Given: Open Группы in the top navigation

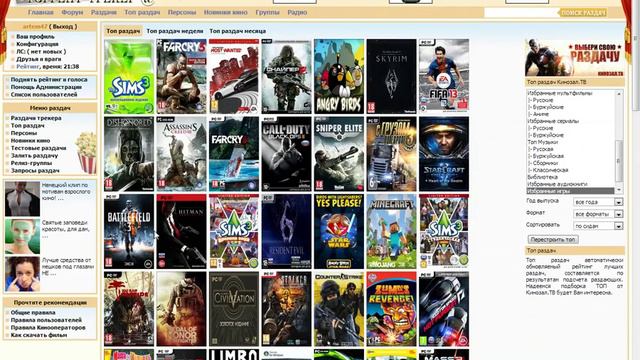Looking at the screenshot, I should pyautogui.click(x=267, y=12).
